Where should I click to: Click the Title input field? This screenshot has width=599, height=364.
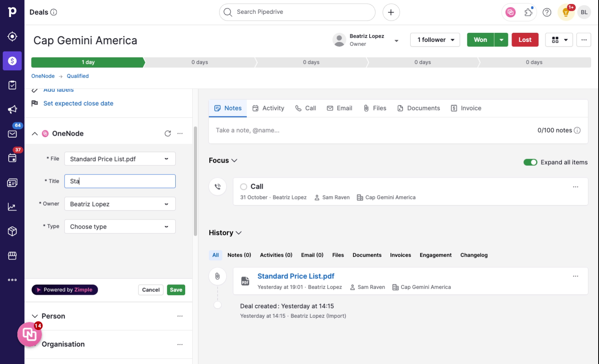click(120, 181)
